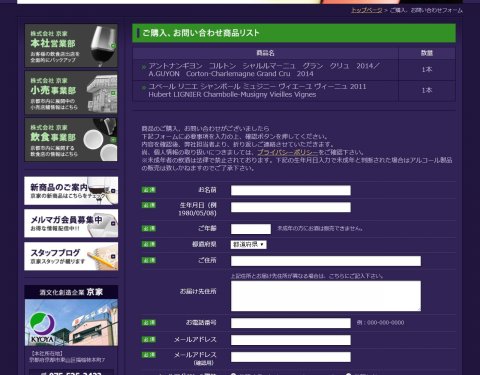
Task: Expand the 都道府県 prefecture dropdown
Action: click(248, 244)
